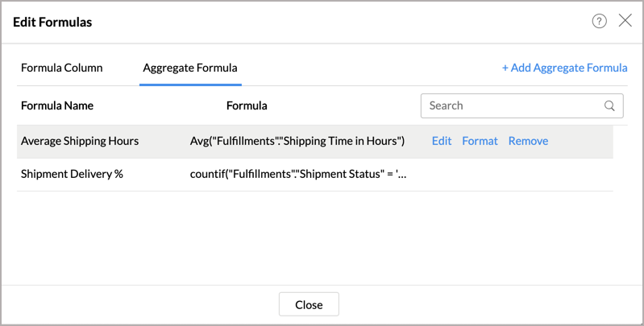This screenshot has width=644, height=326.
Task: Click the Formula column header
Action: tap(247, 105)
